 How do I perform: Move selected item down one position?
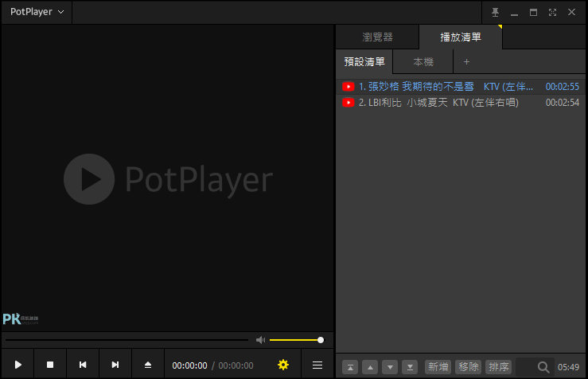click(x=390, y=367)
